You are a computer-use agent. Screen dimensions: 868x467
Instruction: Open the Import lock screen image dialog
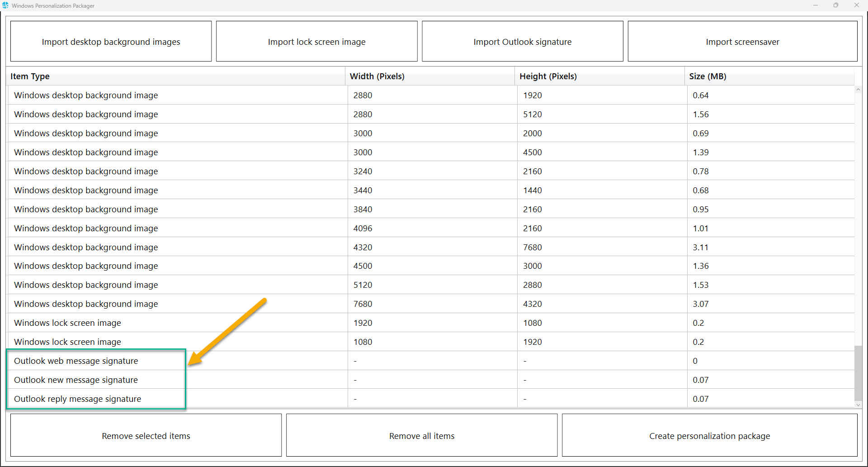click(x=316, y=42)
